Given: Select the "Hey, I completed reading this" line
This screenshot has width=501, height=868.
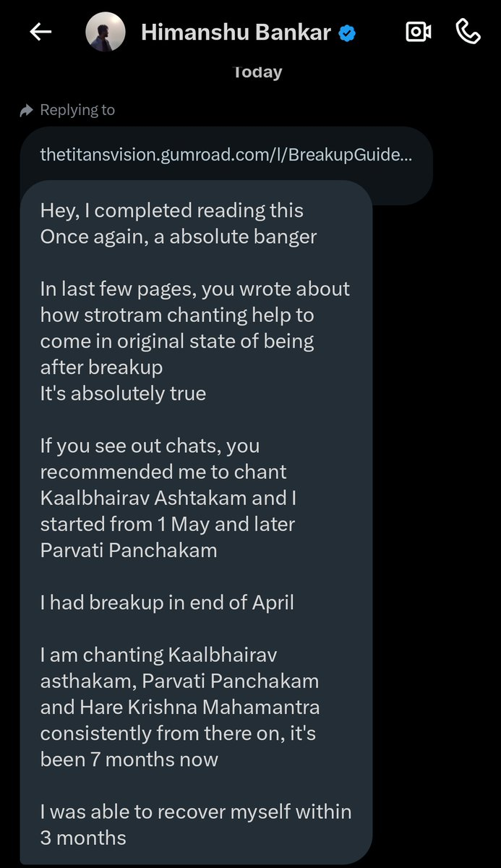Looking at the screenshot, I should [172, 210].
